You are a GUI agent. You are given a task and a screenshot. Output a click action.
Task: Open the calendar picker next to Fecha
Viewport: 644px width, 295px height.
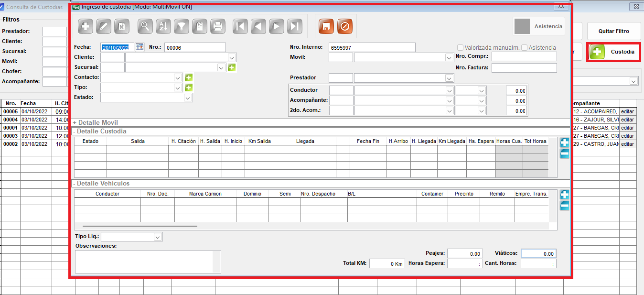pos(140,47)
